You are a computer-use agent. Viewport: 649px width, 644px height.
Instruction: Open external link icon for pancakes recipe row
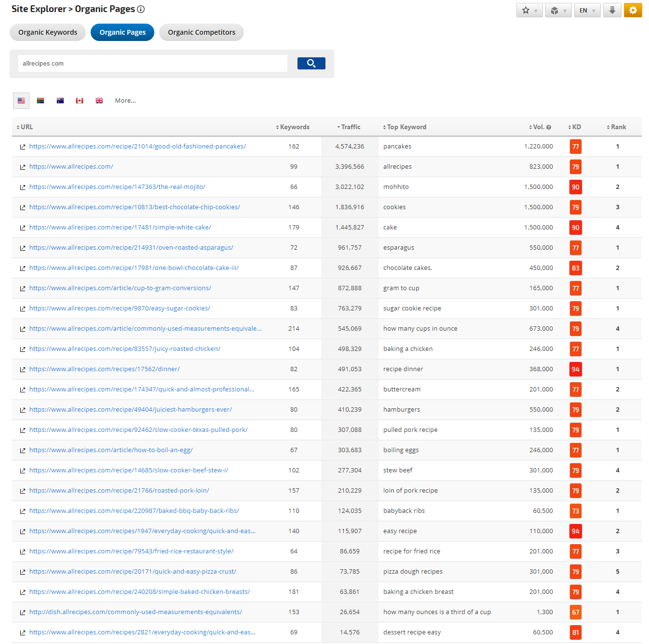pos(23,147)
